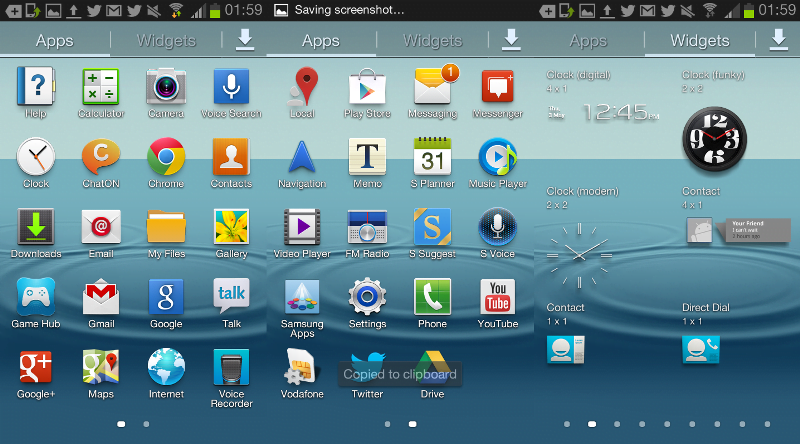Go to Apps tab in widgets screen

[588, 40]
